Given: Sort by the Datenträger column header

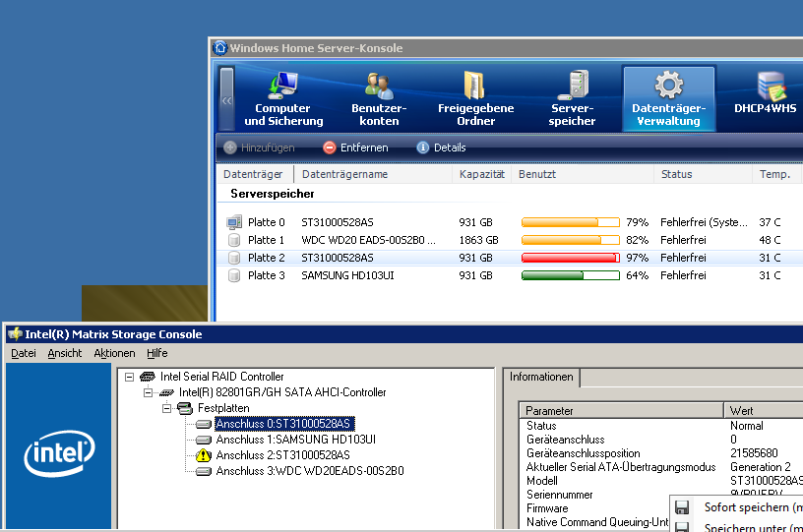Looking at the screenshot, I should point(255,174).
